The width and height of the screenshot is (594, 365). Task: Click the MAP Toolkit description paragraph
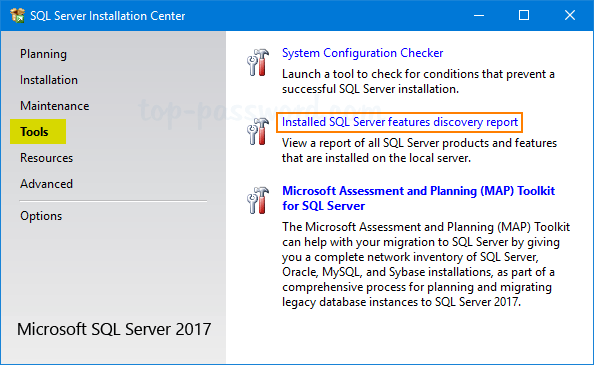426,264
